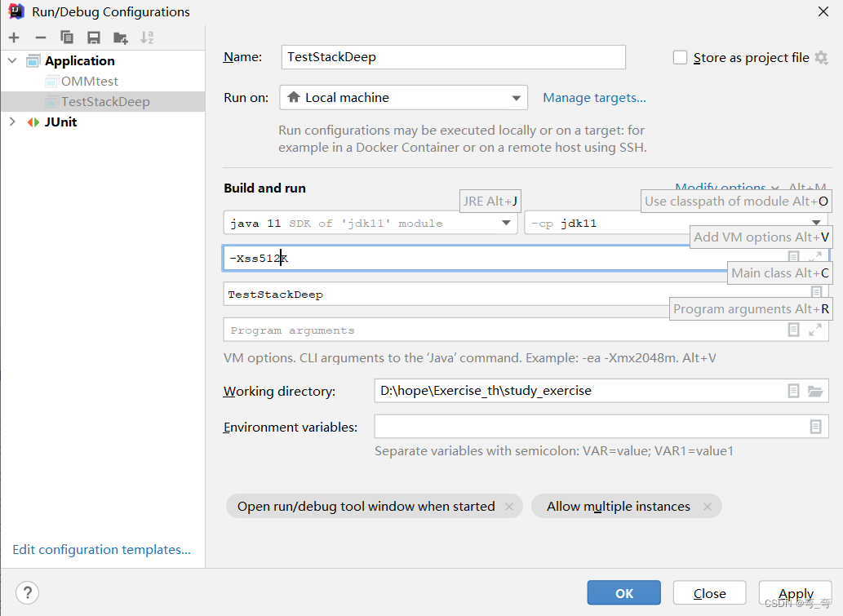Expand the VM options field editor
Viewport: 843px width, 616px height.
click(x=815, y=256)
